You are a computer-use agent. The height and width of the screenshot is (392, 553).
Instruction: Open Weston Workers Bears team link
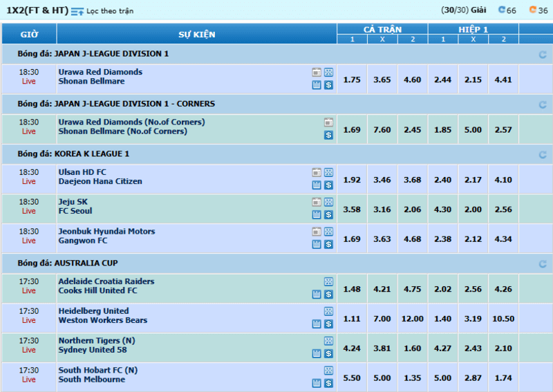pyautogui.click(x=103, y=320)
